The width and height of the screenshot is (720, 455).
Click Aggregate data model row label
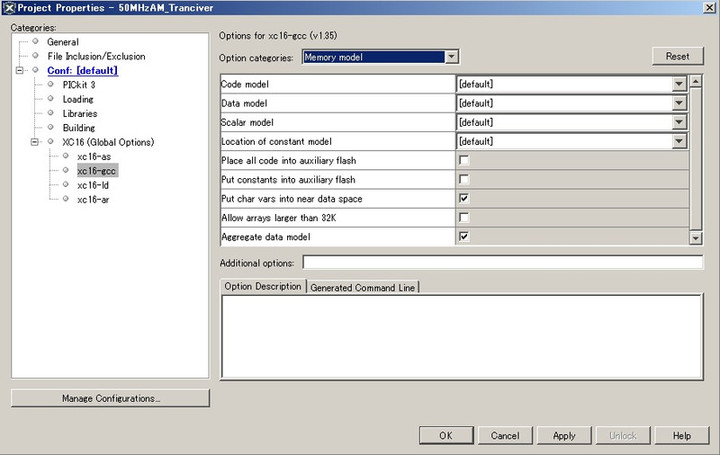coord(265,237)
